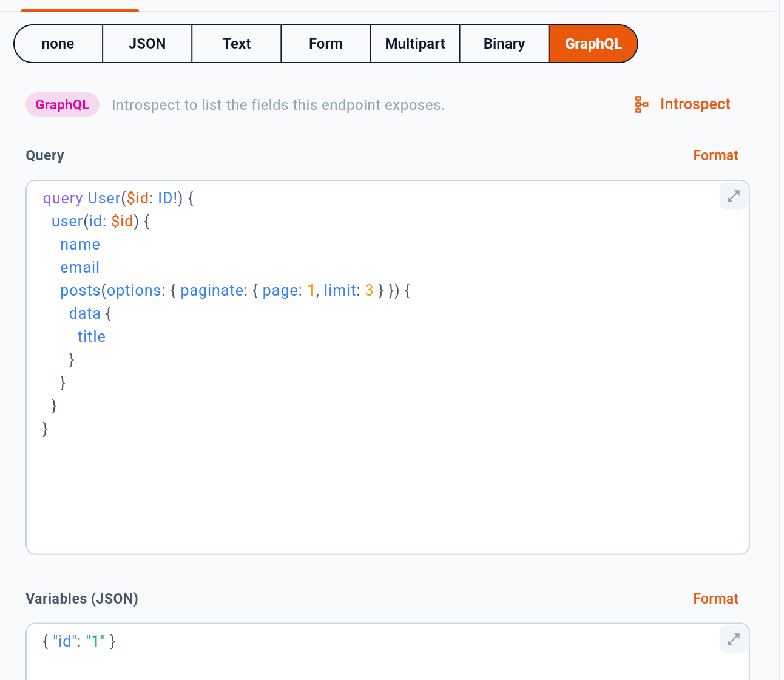Viewport: 784px width, 680px height.
Task: Click the "name" field in query
Action: tap(80, 245)
